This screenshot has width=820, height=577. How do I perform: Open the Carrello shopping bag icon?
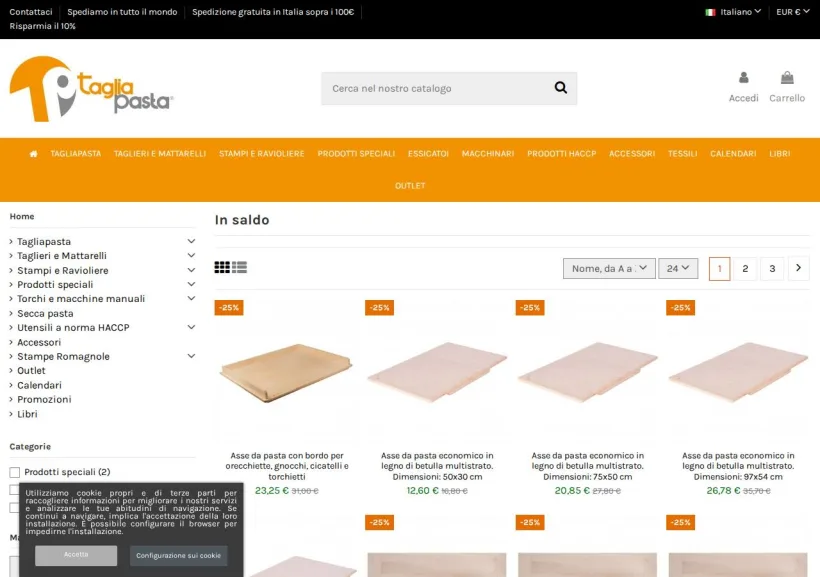pyautogui.click(x=787, y=78)
